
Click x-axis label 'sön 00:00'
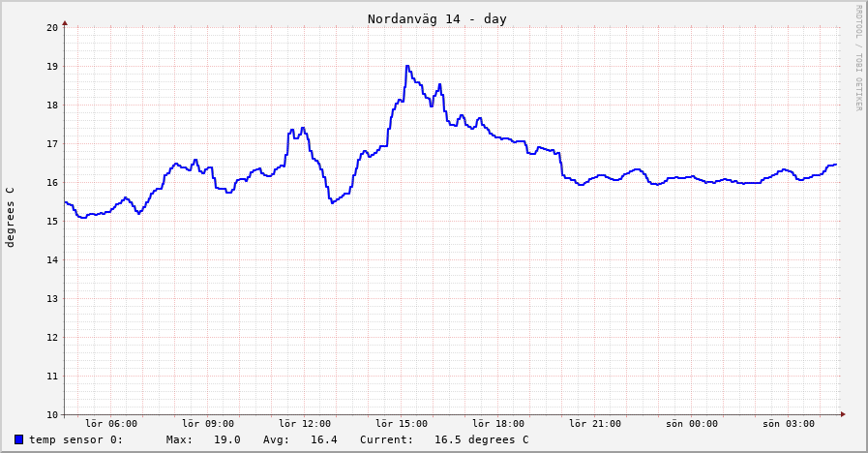pyautogui.click(x=692, y=424)
